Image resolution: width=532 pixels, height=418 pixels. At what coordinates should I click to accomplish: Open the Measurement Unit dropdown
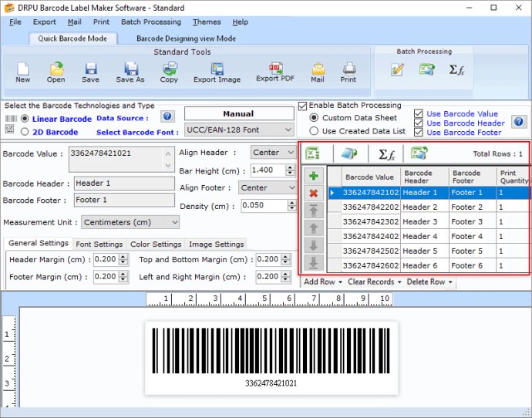point(130,222)
